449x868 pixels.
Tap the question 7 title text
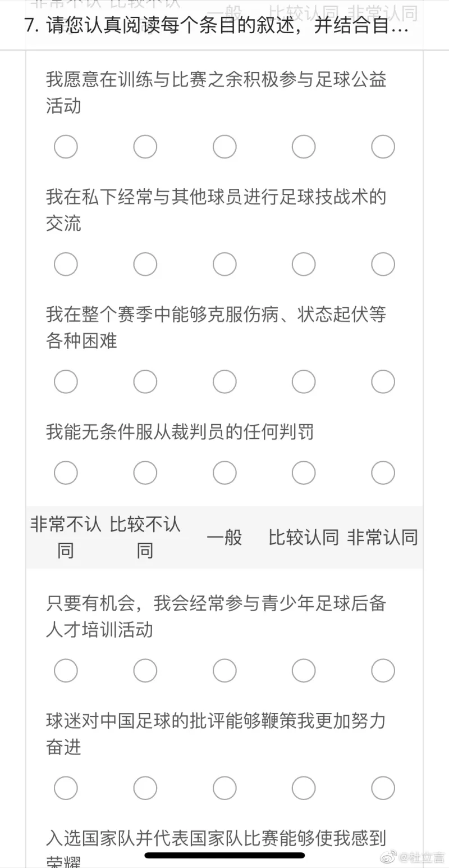[x=217, y=26]
